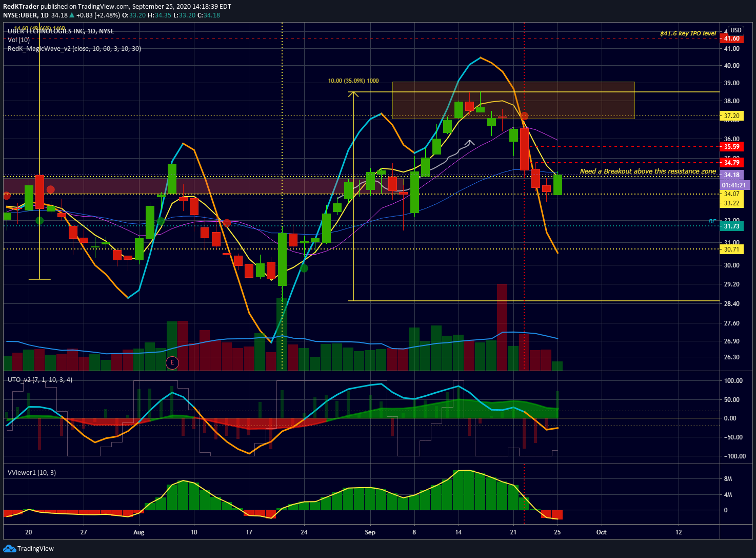The height and width of the screenshot is (558, 756).
Task: Click date label '25' on time axis
Action: click(557, 532)
